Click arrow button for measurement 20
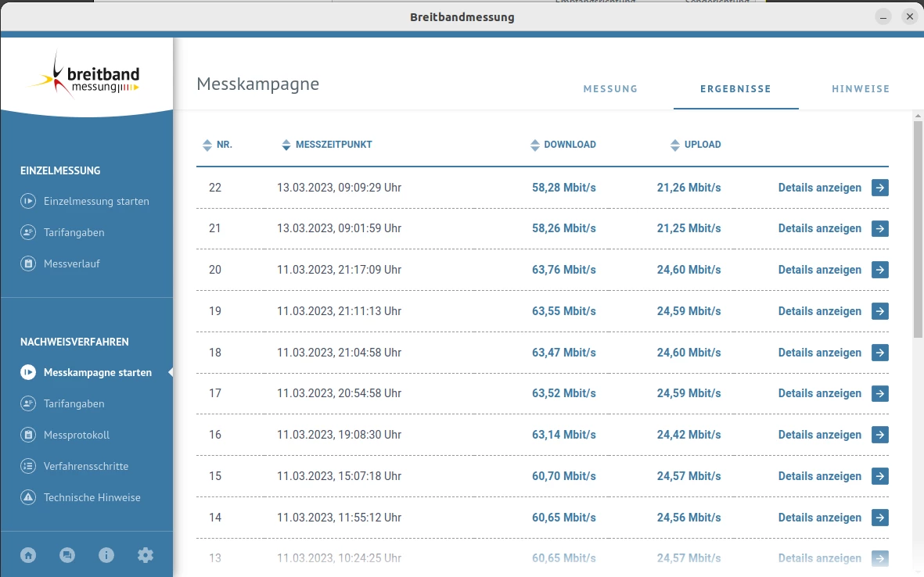The height and width of the screenshot is (577, 924). (880, 270)
